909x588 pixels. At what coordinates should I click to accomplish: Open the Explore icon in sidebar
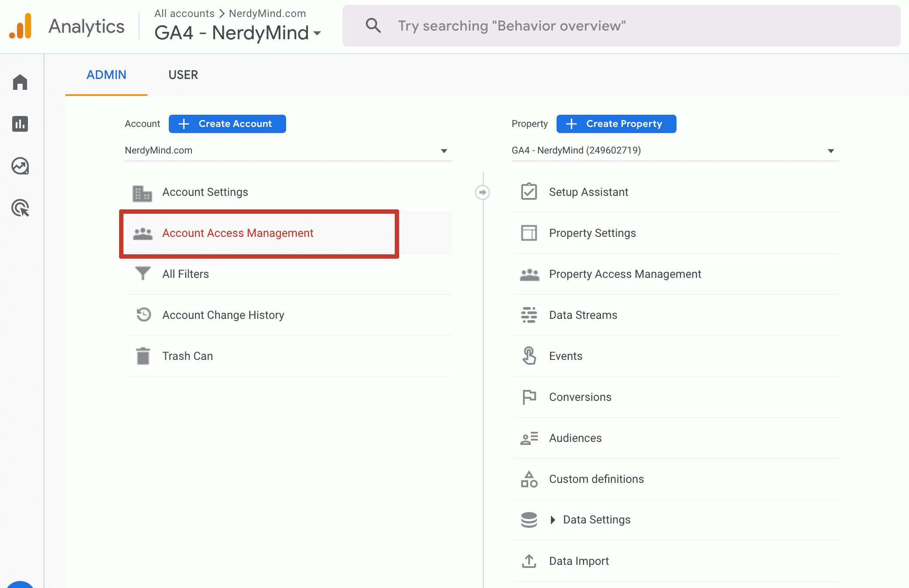click(20, 166)
